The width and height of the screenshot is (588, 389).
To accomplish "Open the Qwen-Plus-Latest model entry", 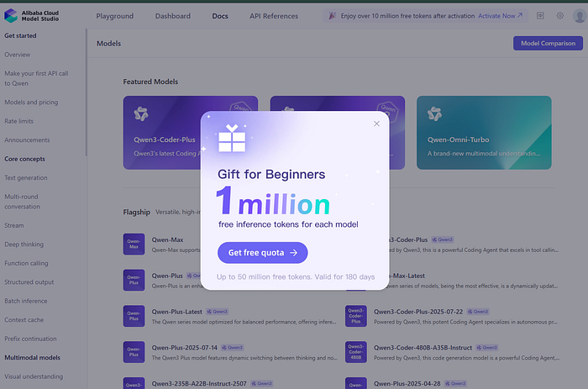I will tap(230, 316).
